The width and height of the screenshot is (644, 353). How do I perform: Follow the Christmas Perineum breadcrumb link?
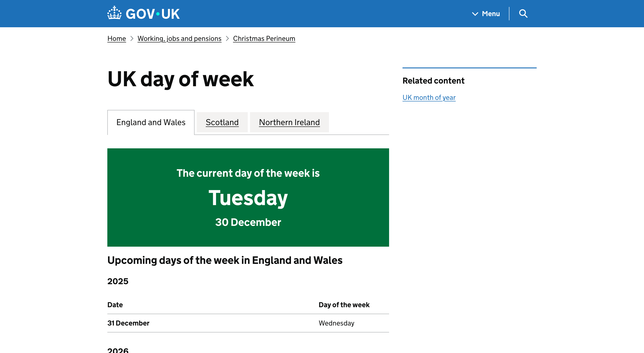pyautogui.click(x=264, y=38)
